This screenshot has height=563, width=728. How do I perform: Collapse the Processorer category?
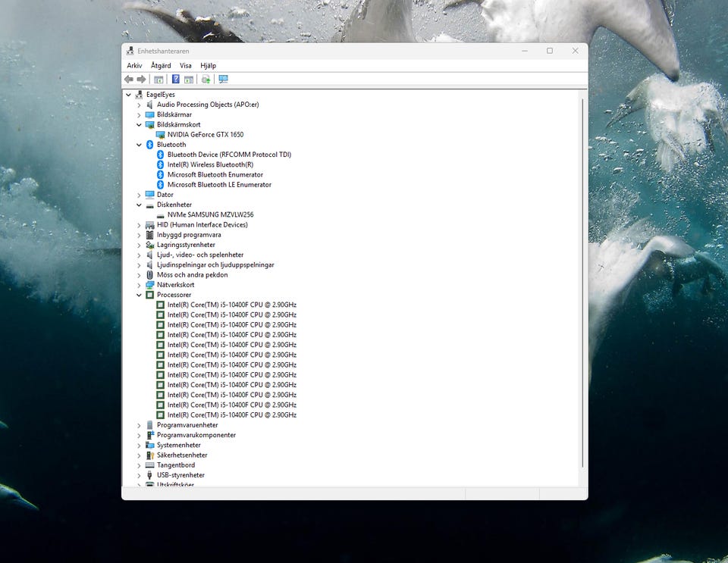139,295
